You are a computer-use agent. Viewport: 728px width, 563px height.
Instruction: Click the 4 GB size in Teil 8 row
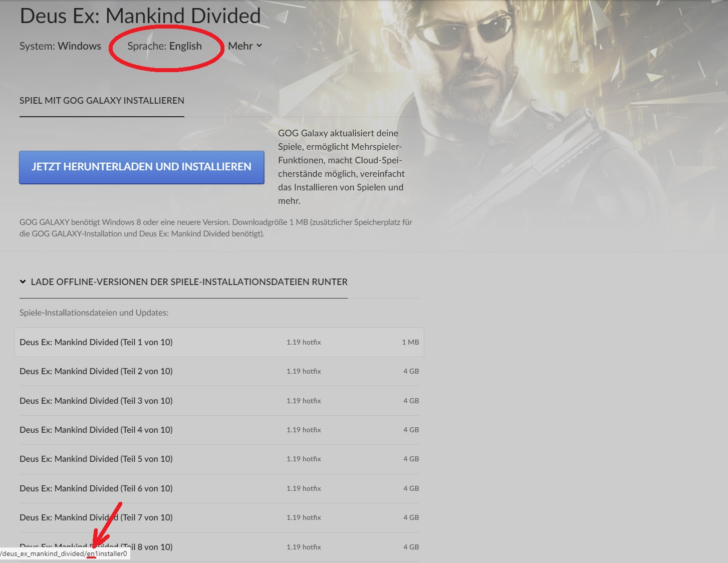pos(411,547)
